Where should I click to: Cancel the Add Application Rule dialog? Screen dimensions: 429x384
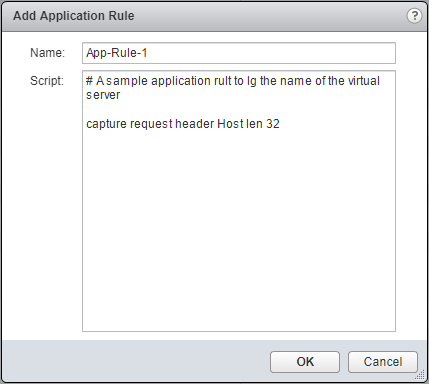tap(383, 362)
